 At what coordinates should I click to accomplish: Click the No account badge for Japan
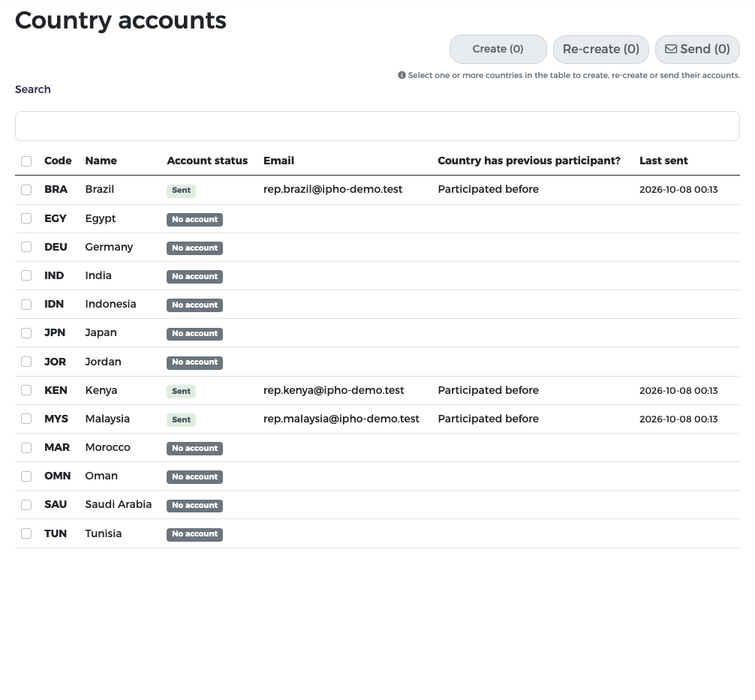(x=194, y=334)
